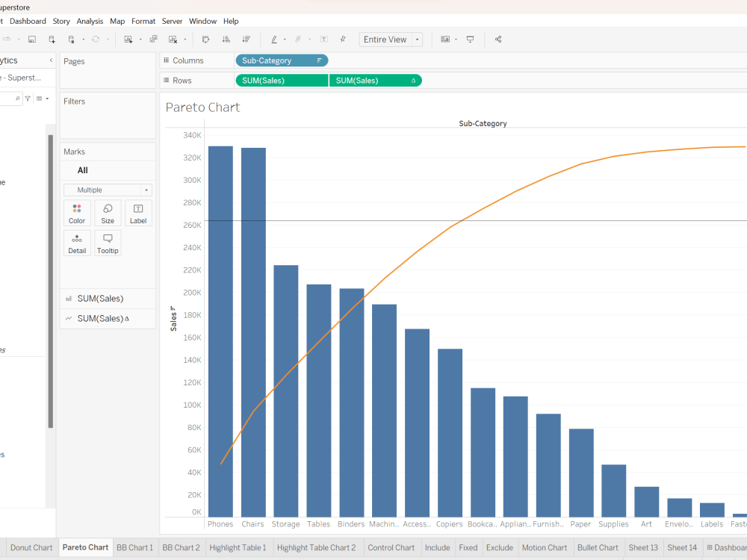Open the Color marks card

coord(77,212)
